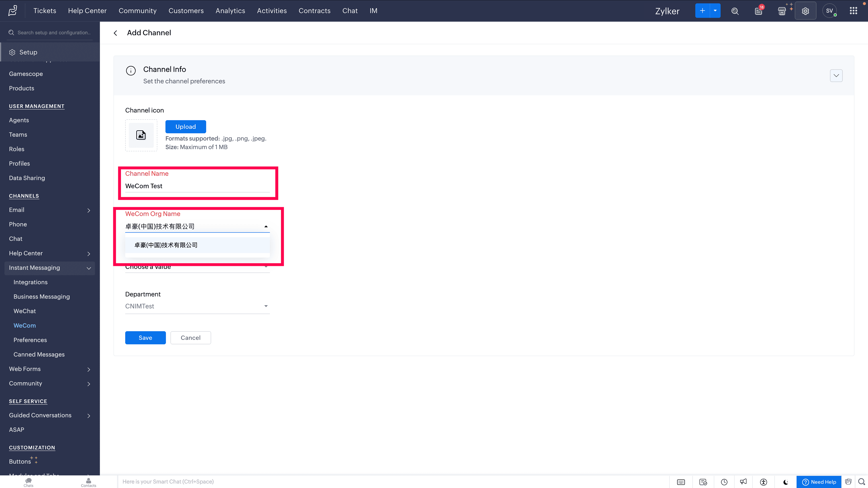The image size is (868, 488).
Task: Collapse the Instant Messaging sidebar group
Action: click(89, 268)
